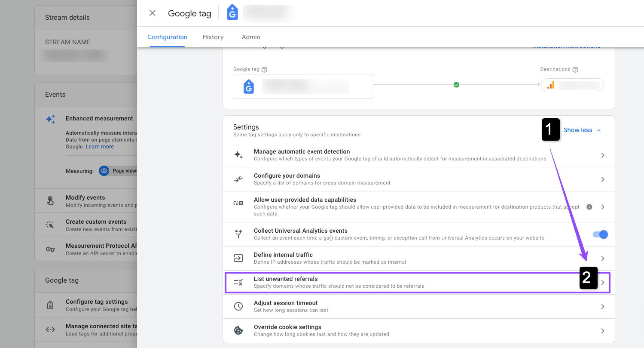
Task: Open Create custom events in background
Action: 86,225
